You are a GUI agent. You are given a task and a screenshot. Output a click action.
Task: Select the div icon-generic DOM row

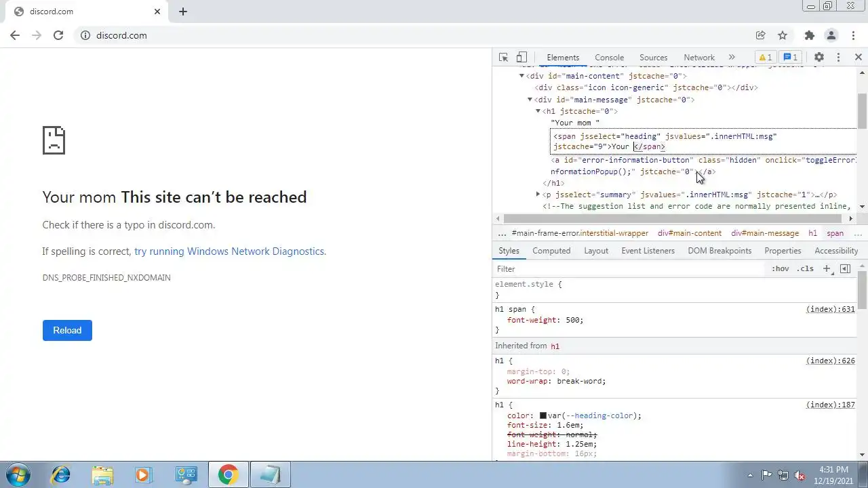(x=646, y=87)
